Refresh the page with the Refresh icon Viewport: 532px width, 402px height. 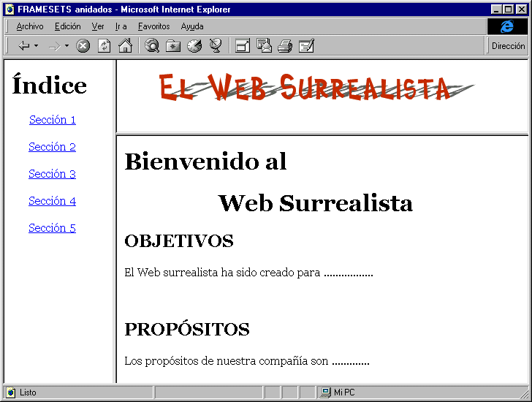(104, 46)
